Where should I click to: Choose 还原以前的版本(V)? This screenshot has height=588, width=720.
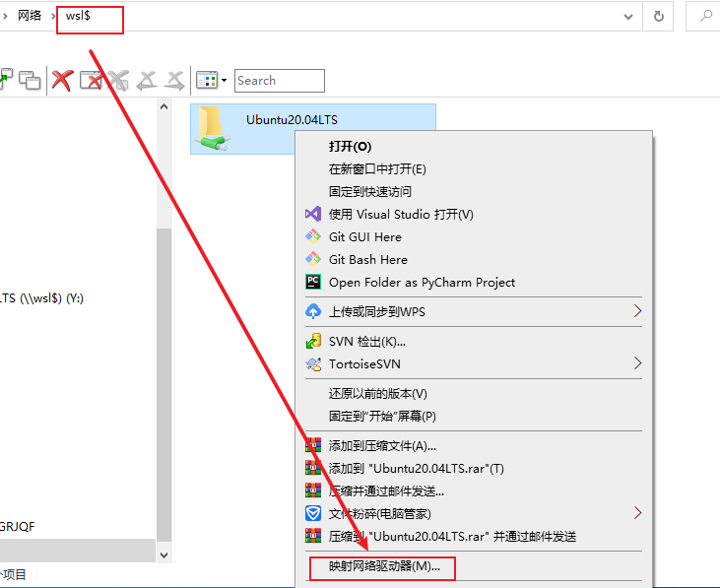474,394
